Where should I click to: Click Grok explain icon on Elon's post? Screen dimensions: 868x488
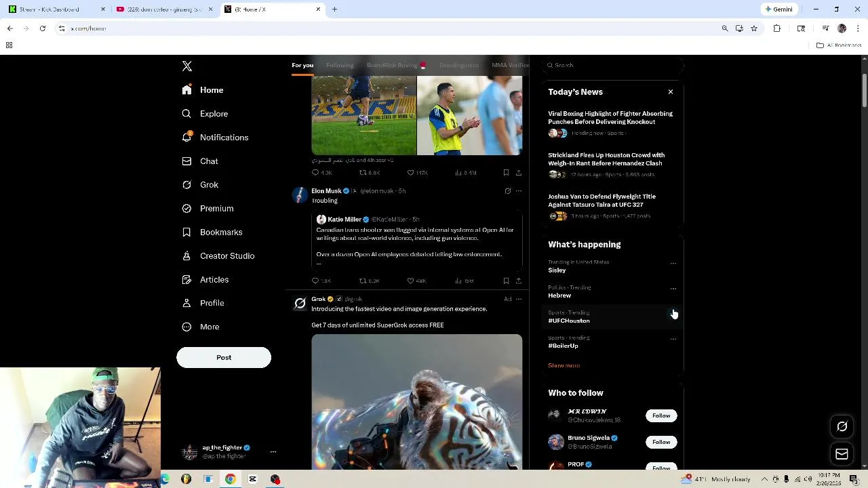(x=507, y=191)
